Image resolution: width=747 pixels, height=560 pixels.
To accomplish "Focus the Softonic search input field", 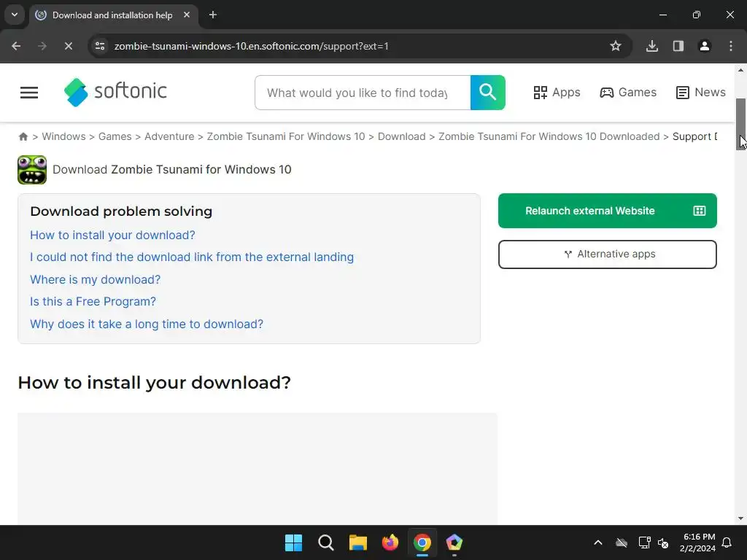I will click(363, 93).
